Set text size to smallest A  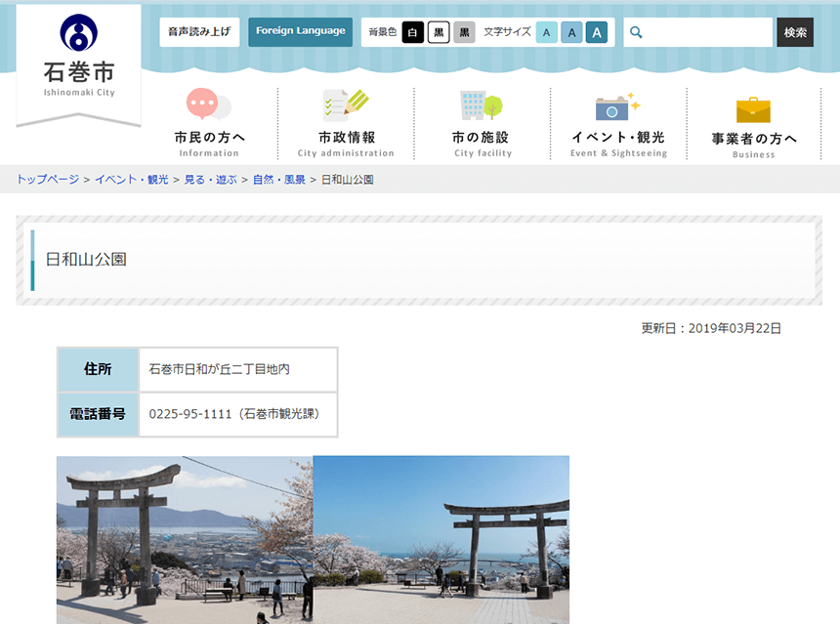point(547,32)
